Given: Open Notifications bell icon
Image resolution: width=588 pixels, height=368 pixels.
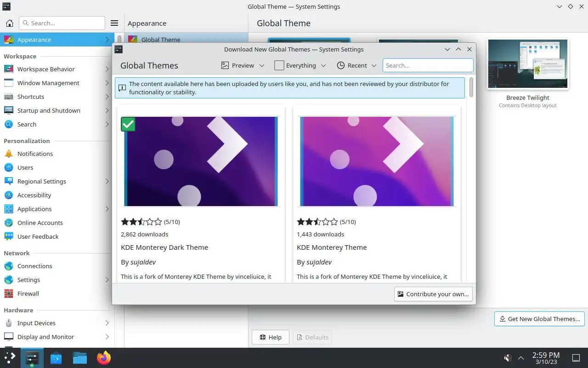Looking at the screenshot, I should (x=9, y=154).
